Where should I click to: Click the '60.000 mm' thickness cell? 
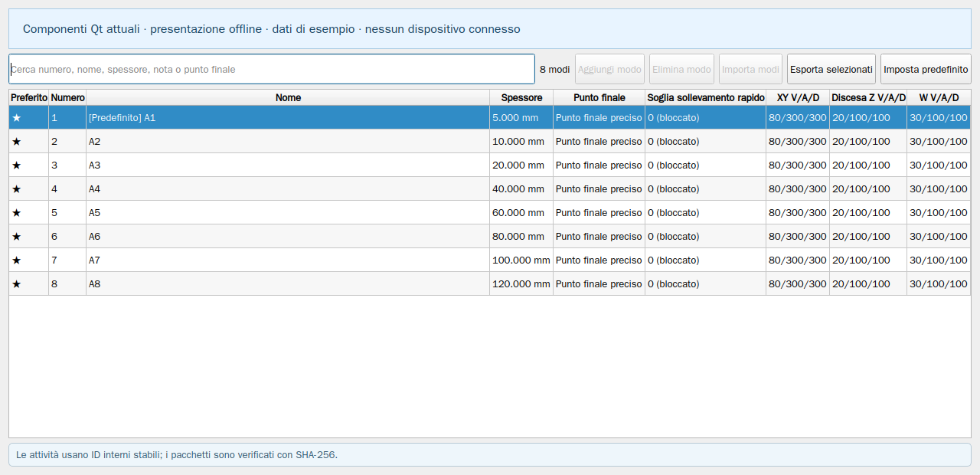[x=521, y=213]
